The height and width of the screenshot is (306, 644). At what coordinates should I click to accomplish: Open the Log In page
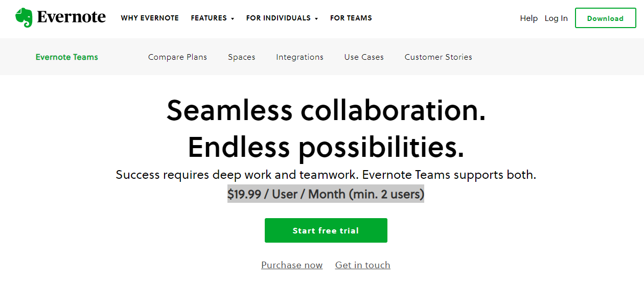coord(556,18)
